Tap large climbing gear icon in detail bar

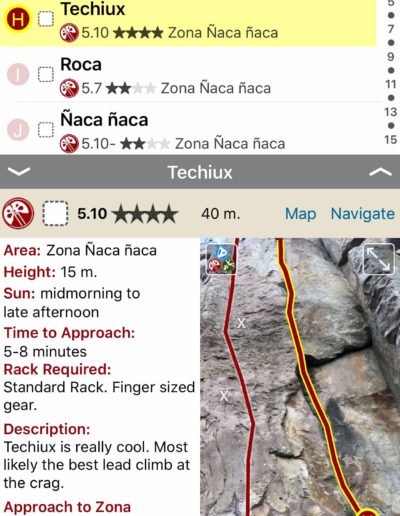18,213
